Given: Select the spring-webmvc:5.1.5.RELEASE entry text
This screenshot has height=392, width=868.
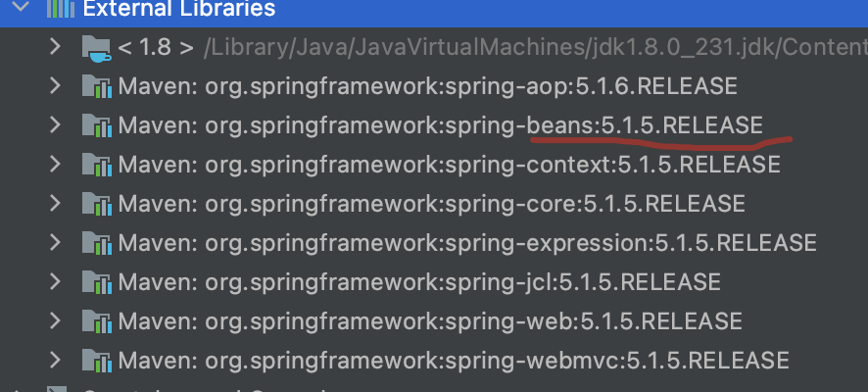Looking at the screenshot, I should 454,360.
